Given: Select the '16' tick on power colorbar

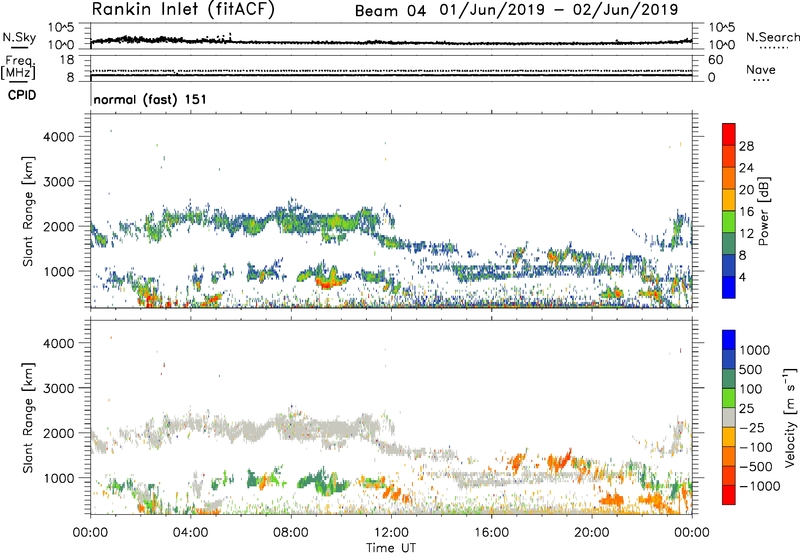Looking at the screenshot, I should click(x=746, y=212).
